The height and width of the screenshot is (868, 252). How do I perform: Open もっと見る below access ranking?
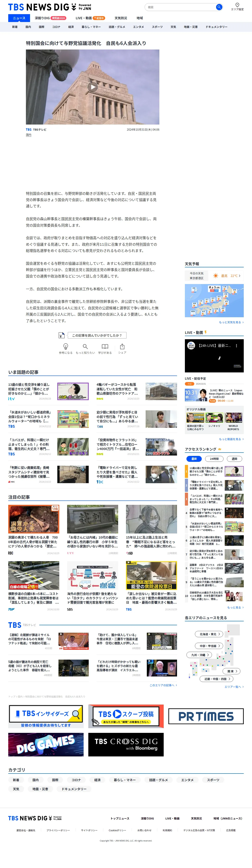click(235, 607)
